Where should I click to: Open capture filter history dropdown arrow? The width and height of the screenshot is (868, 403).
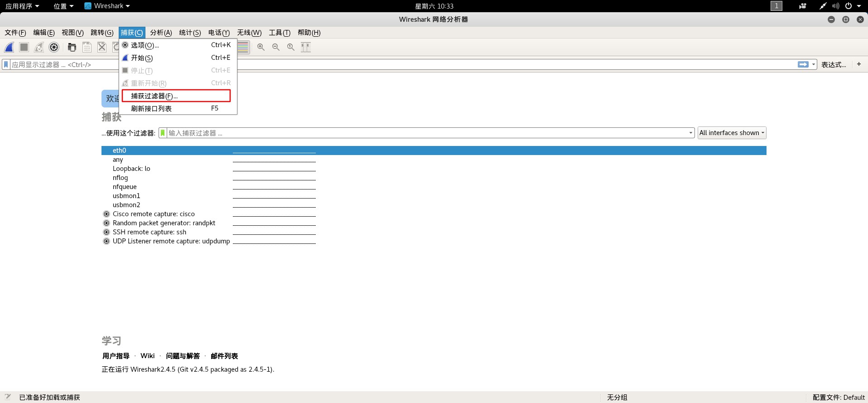coord(690,133)
